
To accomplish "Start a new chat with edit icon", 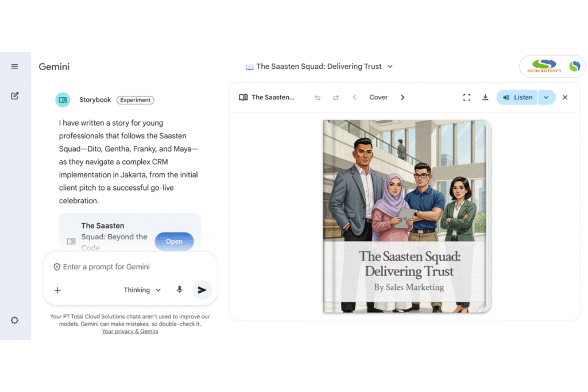I will point(15,96).
